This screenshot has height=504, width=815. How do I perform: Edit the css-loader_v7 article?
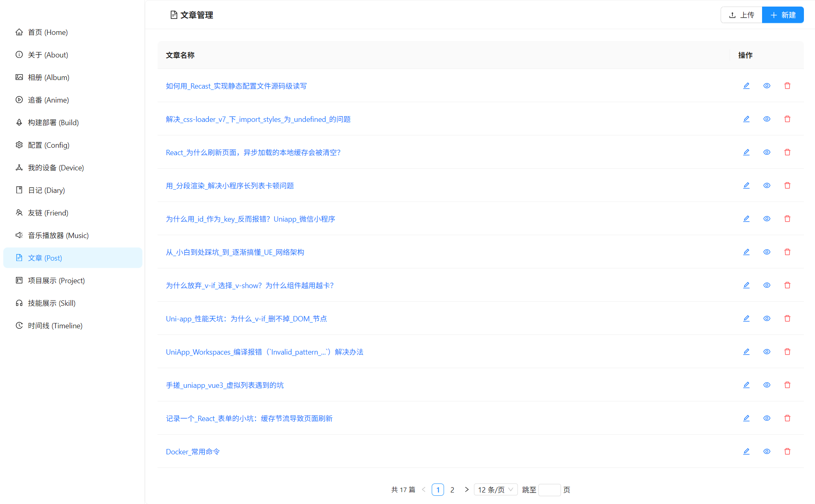coord(746,119)
